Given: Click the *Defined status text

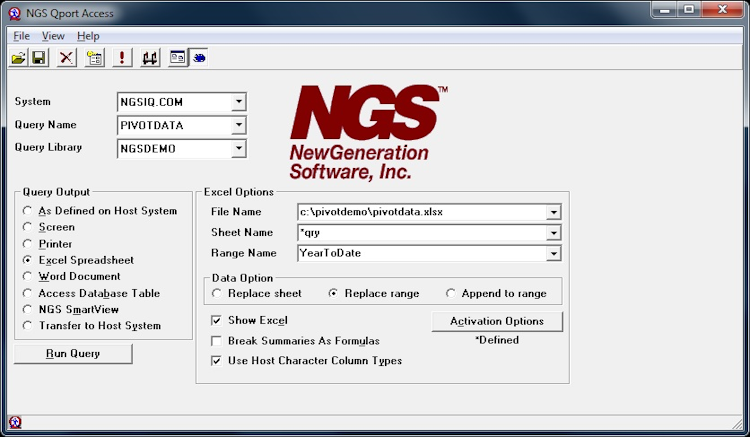Looking at the screenshot, I should (497, 340).
